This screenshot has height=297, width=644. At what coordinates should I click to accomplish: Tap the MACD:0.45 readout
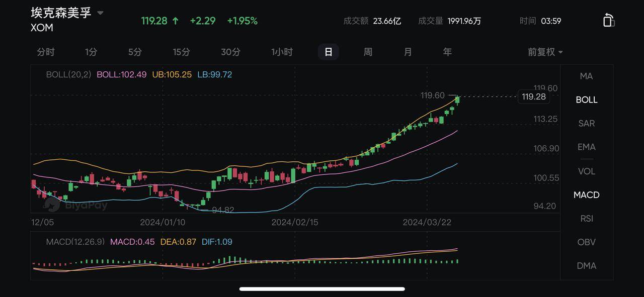click(132, 242)
